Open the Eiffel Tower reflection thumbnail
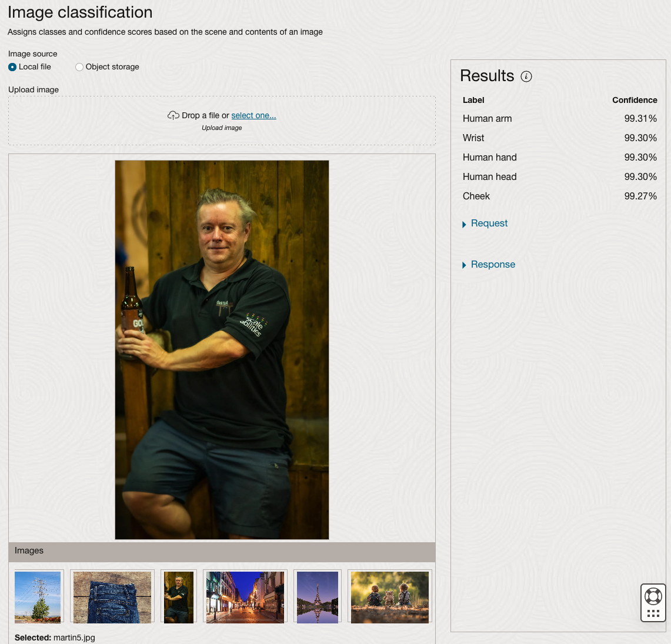The width and height of the screenshot is (671, 644). [x=318, y=597]
